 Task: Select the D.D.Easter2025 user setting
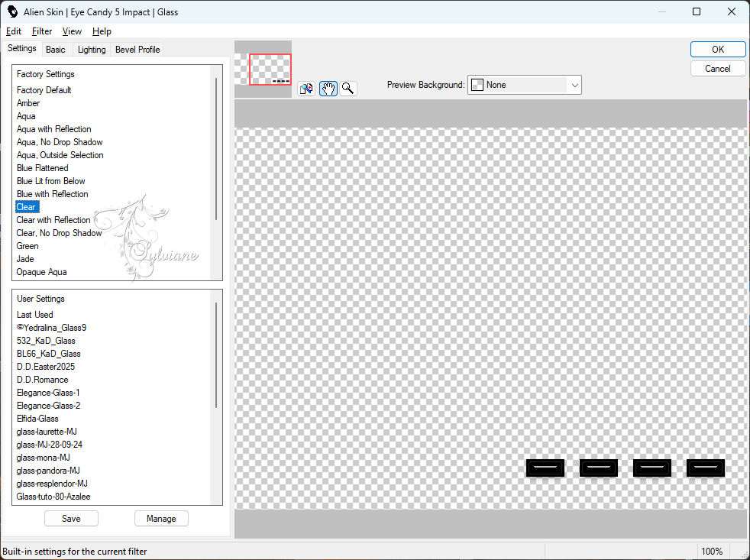(45, 366)
